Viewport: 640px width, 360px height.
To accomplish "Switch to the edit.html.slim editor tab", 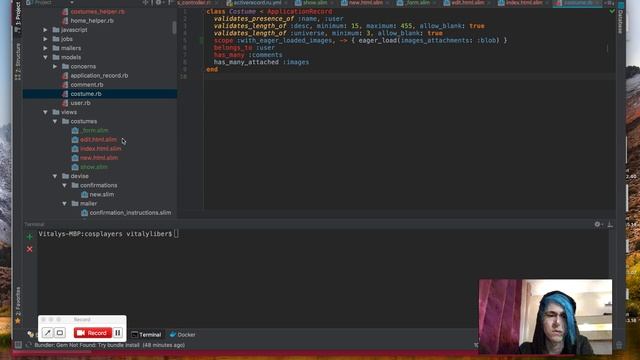I will click(467, 3).
